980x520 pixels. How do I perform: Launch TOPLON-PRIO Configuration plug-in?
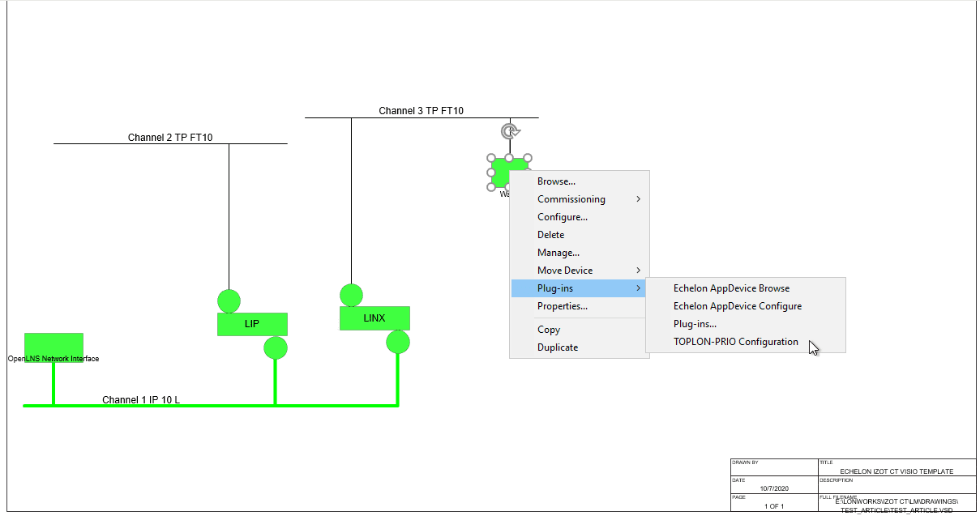[735, 342]
